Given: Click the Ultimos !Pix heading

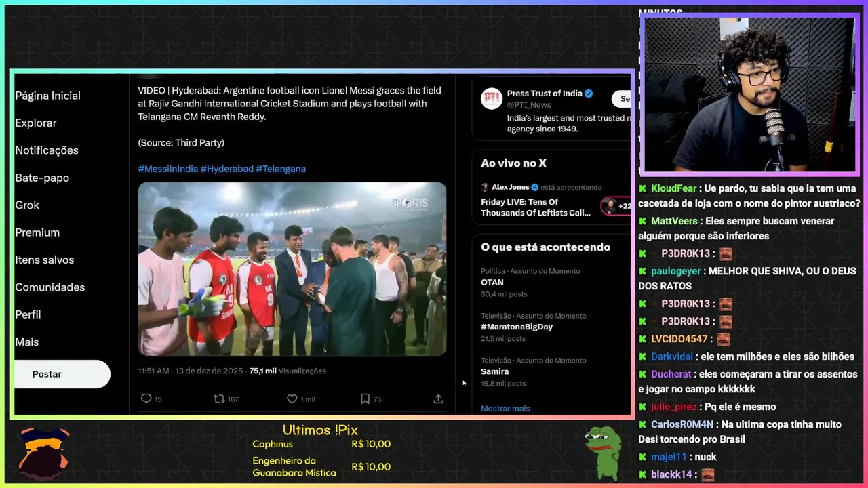Looking at the screenshot, I should pos(320,430).
